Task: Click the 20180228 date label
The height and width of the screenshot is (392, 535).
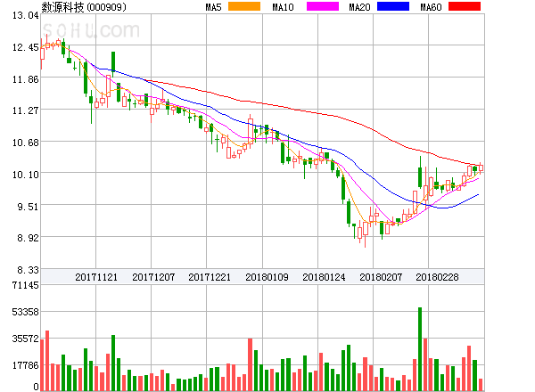Action: (x=437, y=277)
